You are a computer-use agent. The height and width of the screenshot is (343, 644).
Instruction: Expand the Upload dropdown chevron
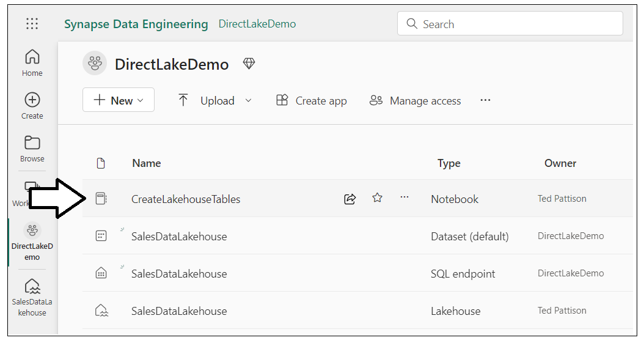point(248,101)
